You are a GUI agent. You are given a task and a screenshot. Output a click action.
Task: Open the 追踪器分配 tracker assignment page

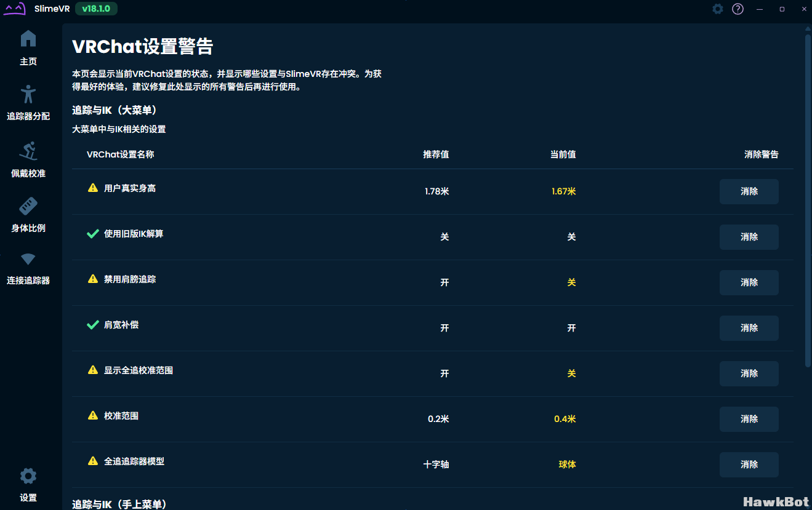point(28,103)
